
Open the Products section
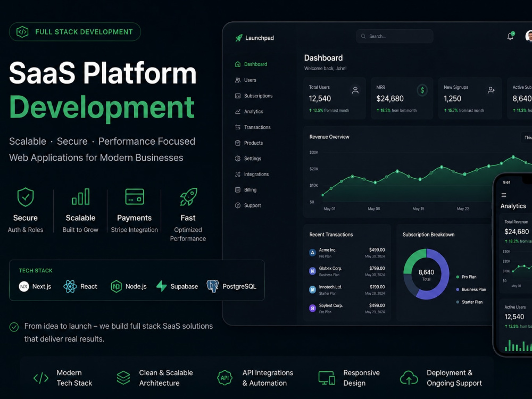249,143
